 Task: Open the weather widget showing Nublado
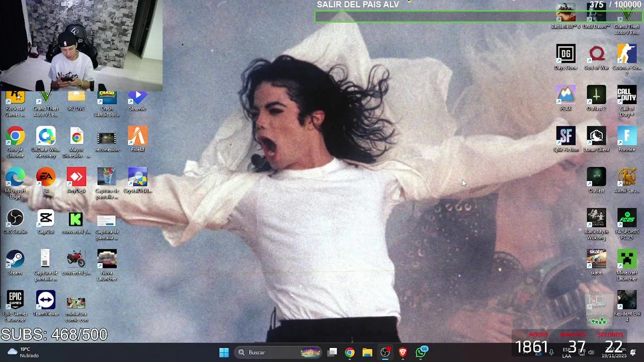[x=23, y=352]
